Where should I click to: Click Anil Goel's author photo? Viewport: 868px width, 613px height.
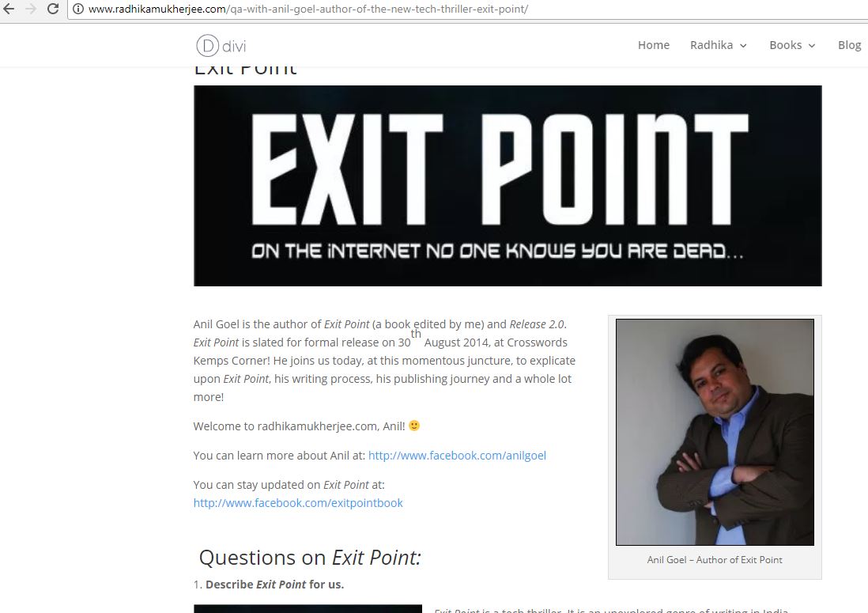(x=715, y=432)
